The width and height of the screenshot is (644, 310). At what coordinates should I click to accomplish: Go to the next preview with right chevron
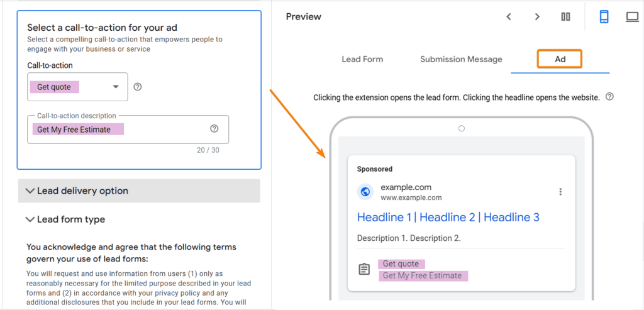coord(537,17)
